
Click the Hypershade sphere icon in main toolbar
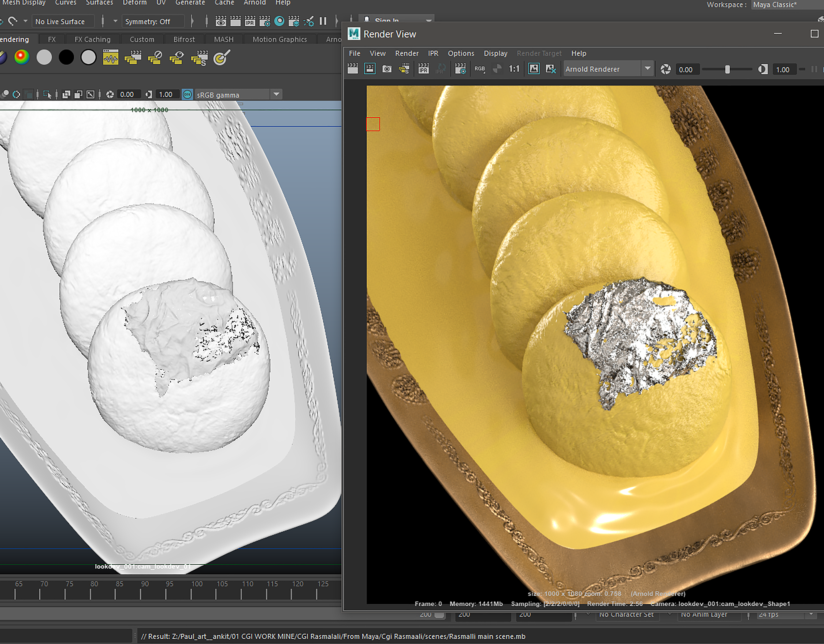tap(279, 21)
